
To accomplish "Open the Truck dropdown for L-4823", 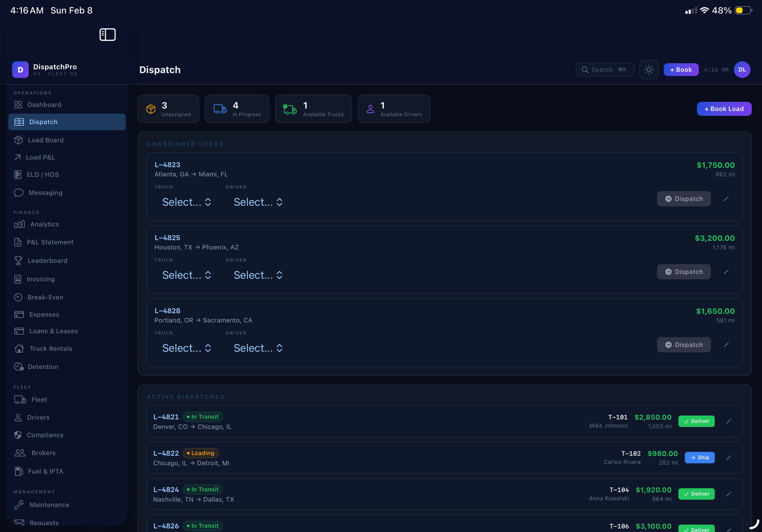I will pyautogui.click(x=186, y=202).
